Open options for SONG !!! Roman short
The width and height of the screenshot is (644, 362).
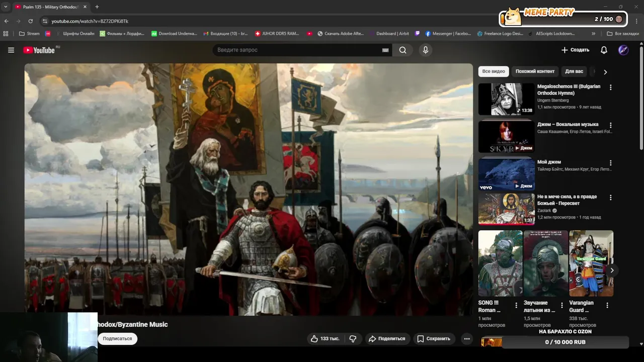pos(516,305)
